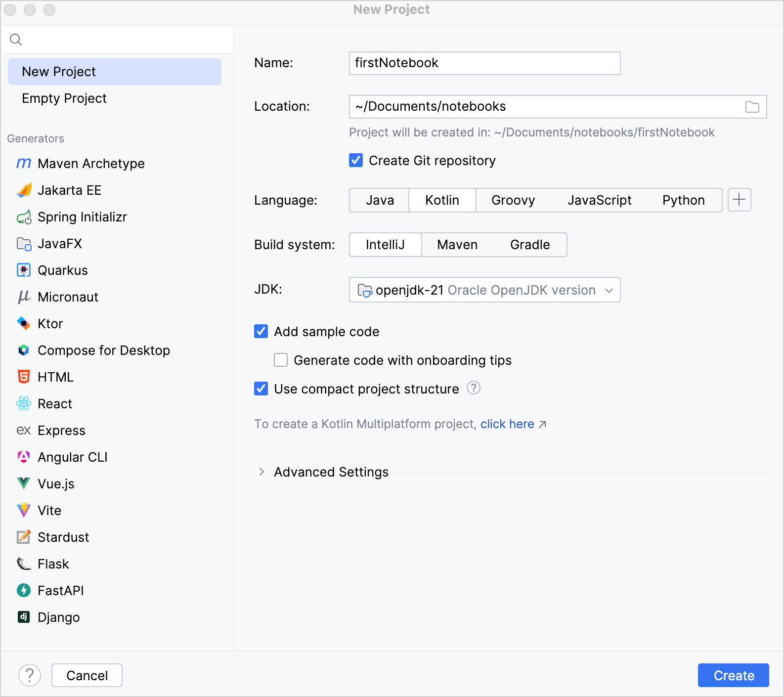Uncheck Create Git repository
This screenshot has width=784, height=697.
[x=356, y=161]
